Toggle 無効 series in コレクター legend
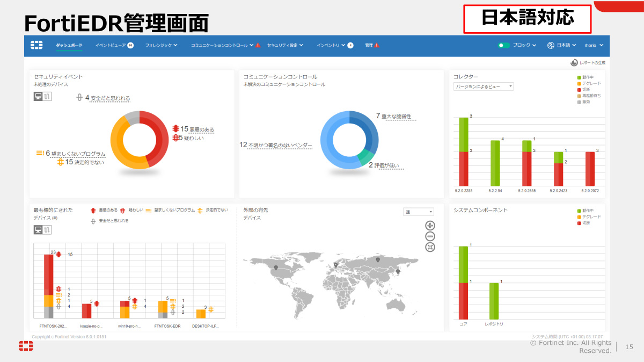This screenshot has width=644, height=362. point(584,101)
